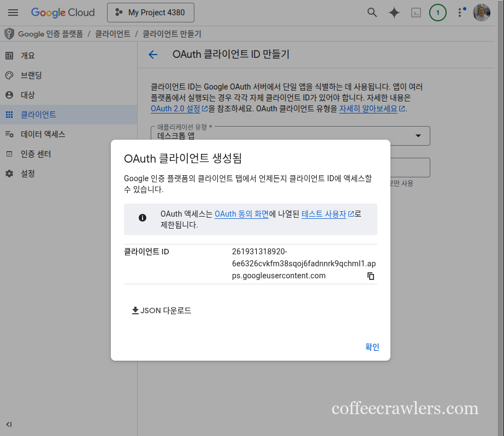Go back using the left arrow

click(153, 55)
